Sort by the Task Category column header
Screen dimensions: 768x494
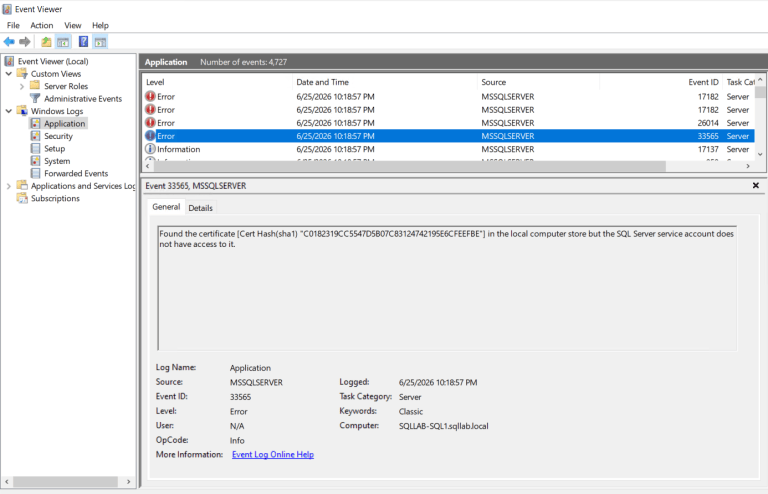(x=740, y=82)
